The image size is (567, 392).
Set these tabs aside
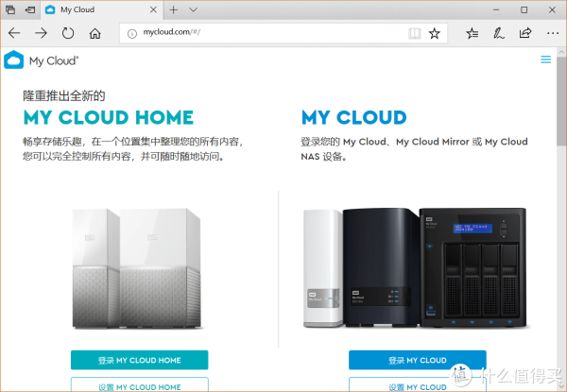(x=30, y=9)
